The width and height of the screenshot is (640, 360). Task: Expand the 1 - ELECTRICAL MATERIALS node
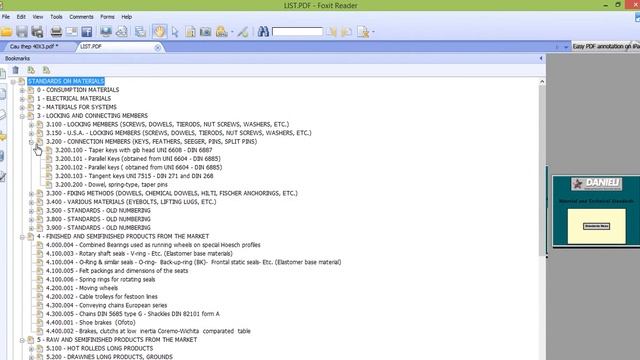coord(22,99)
